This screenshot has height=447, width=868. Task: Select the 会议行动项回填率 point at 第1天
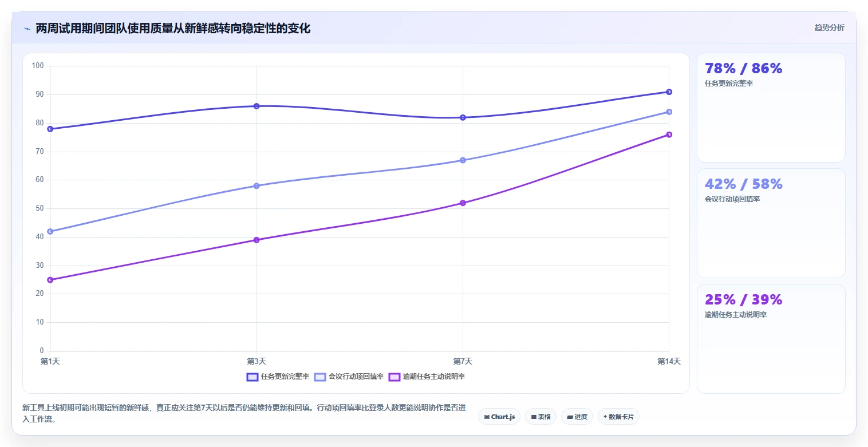50,231
